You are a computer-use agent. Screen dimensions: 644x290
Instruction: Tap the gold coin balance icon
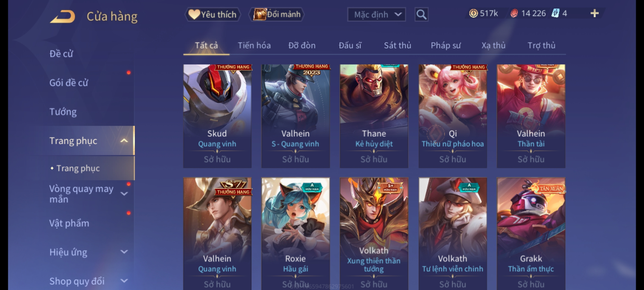click(x=473, y=13)
